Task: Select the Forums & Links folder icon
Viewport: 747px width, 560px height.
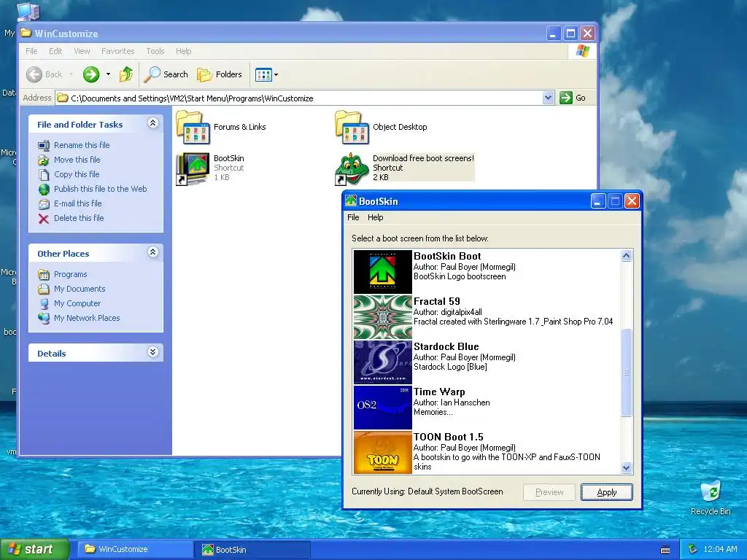Action: (x=193, y=128)
